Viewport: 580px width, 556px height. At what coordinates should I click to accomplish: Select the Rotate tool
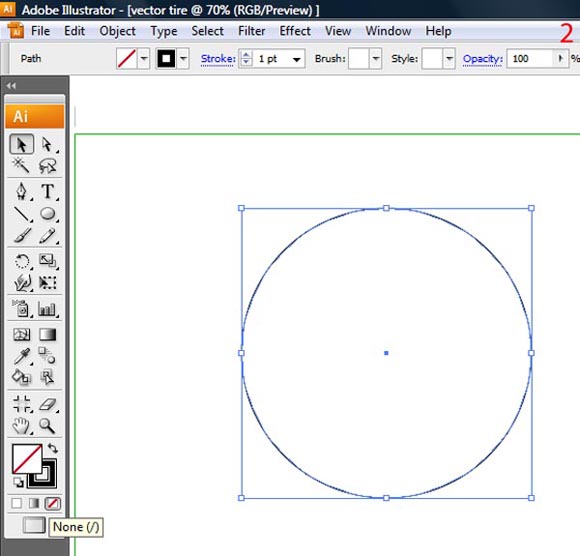tap(21, 261)
